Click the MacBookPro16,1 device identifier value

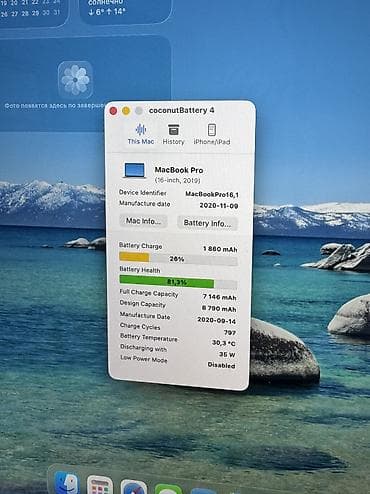[x=212, y=194]
